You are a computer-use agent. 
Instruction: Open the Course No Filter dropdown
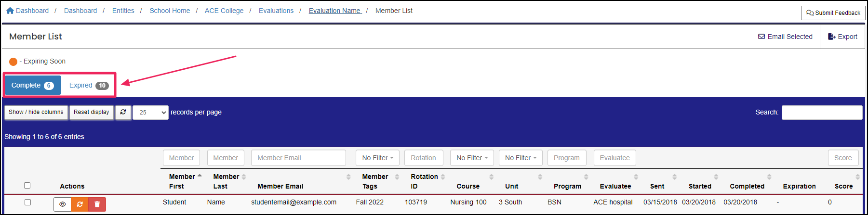[x=472, y=158]
